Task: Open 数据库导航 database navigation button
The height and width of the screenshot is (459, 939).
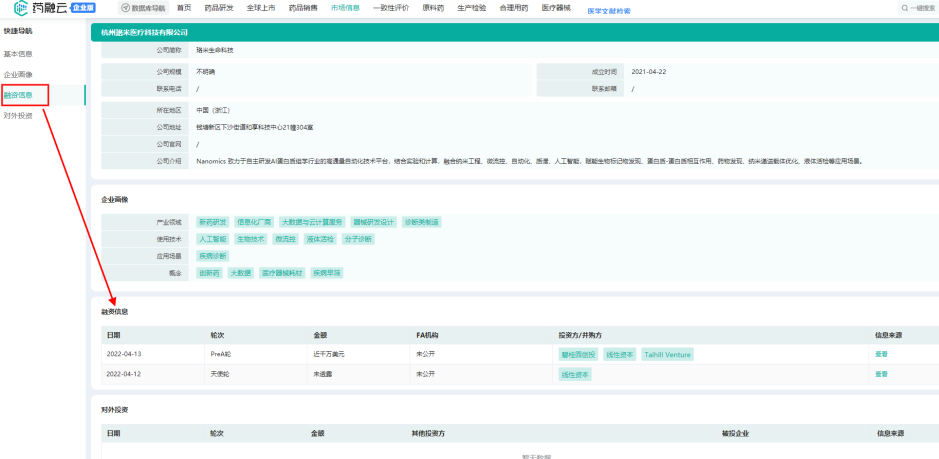Action: click(x=143, y=8)
